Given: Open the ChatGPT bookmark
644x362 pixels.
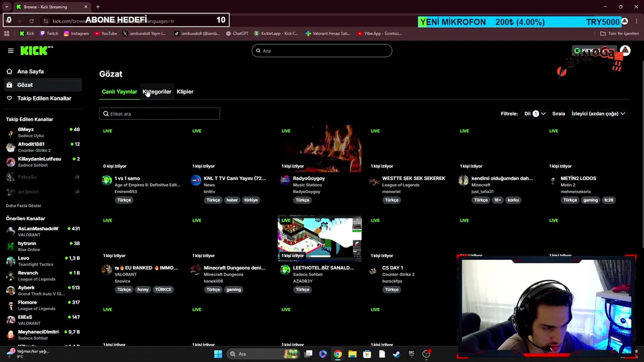Looking at the screenshot, I should point(237,34).
